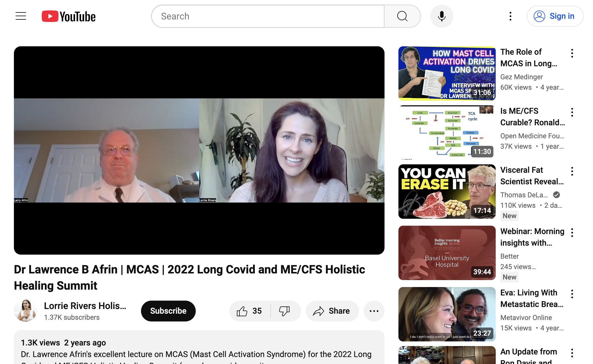Open TCA cycle diagram video thumbnail
The width and height of the screenshot is (593, 364).
point(447,133)
